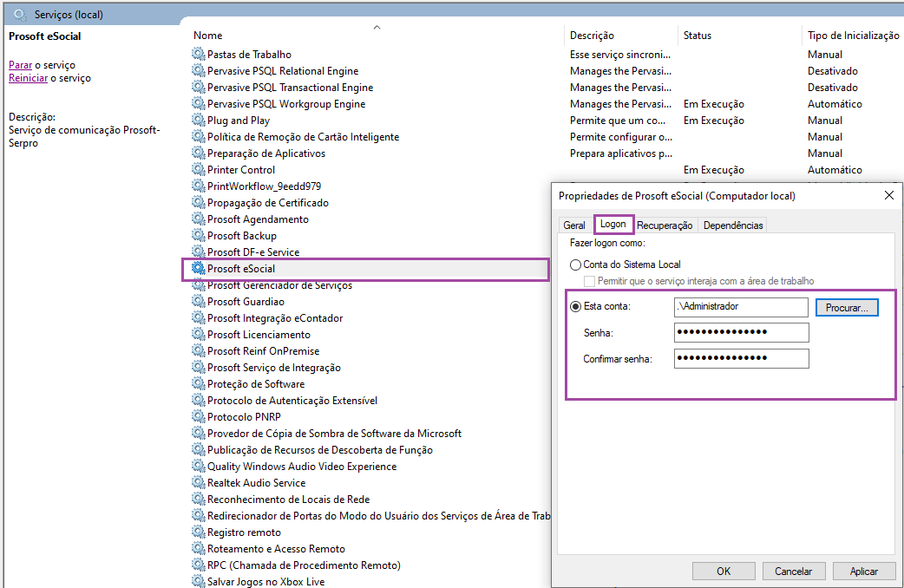Choose the Esta conta radio option
This screenshot has width=904, height=588.
tap(575, 307)
